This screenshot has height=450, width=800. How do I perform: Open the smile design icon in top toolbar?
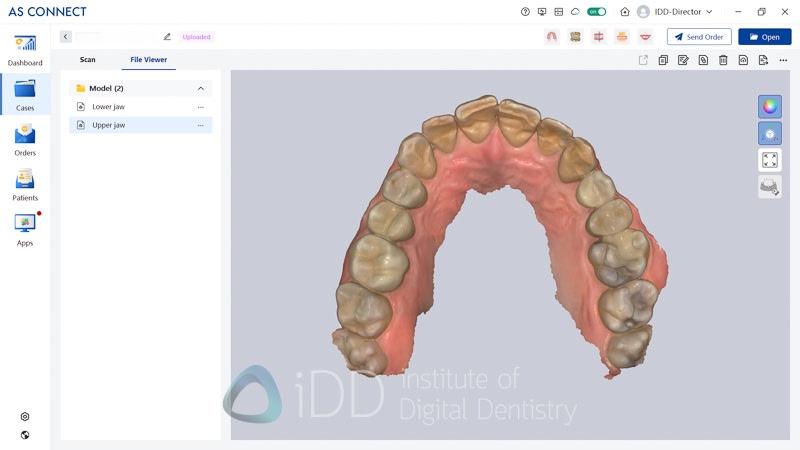pos(646,37)
